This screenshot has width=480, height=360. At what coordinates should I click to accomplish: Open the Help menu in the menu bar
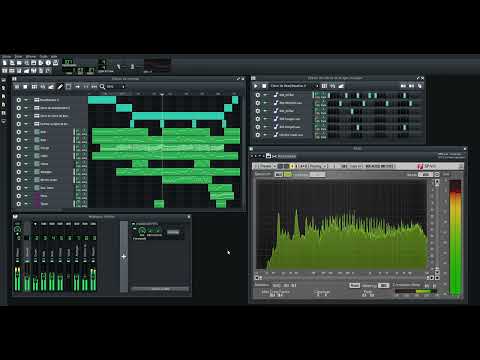tap(54, 57)
